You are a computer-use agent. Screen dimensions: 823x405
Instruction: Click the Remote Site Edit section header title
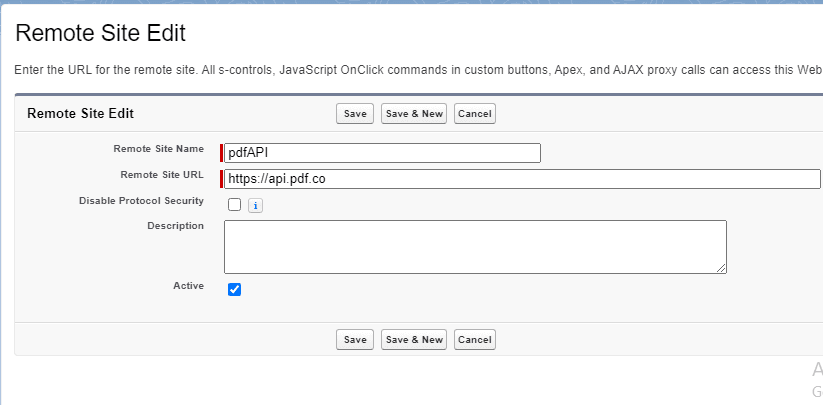(80, 114)
